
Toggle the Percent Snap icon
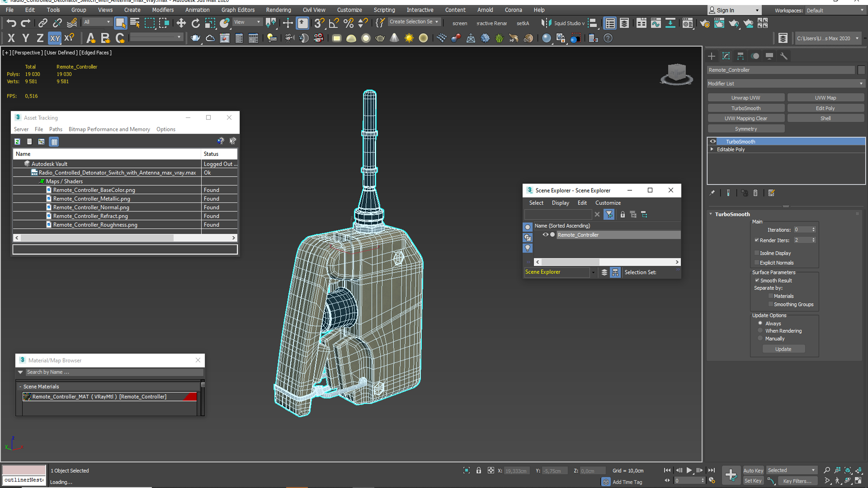coord(349,23)
